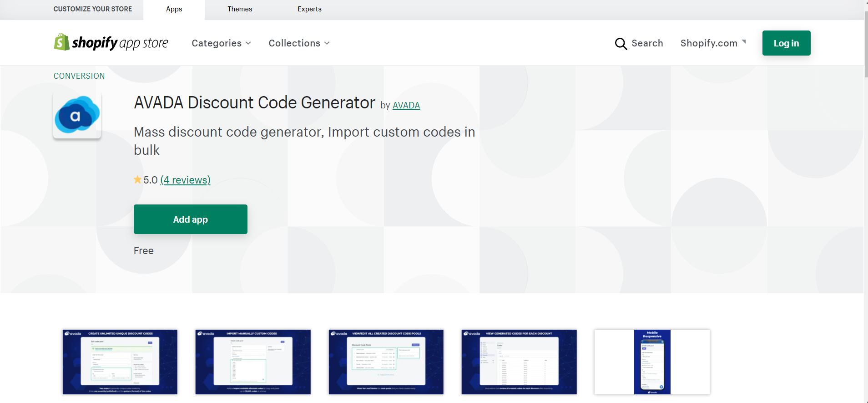Click the Mass discount code generator tagline
Screen dimensions: 868x403
point(304,141)
